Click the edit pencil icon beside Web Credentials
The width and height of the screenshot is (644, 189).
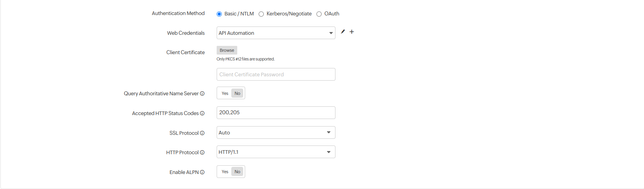[x=343, y=32]
